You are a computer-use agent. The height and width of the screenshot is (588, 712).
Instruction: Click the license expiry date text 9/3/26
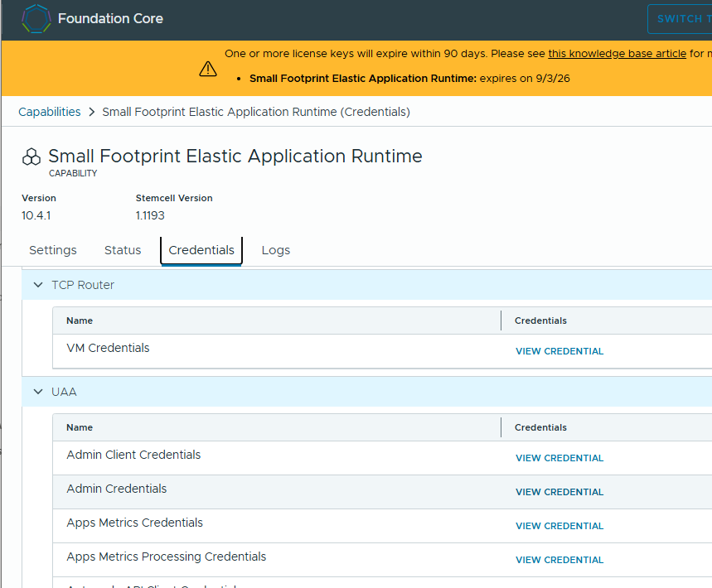(553, 79)
